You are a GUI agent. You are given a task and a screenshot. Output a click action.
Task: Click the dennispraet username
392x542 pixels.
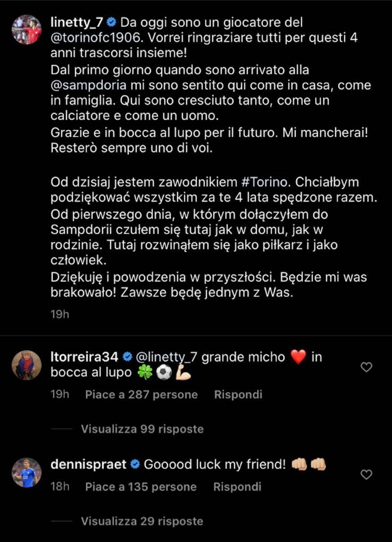tap(88, 464)
